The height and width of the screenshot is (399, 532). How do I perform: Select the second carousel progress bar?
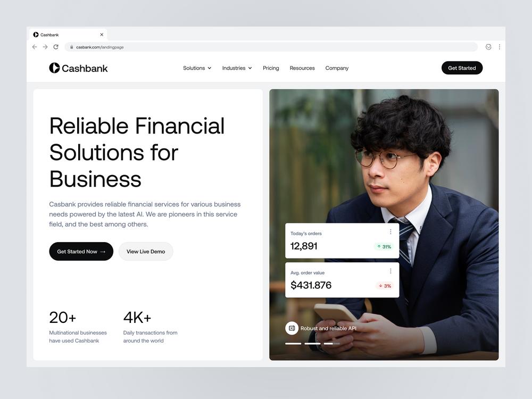[312, 344]
